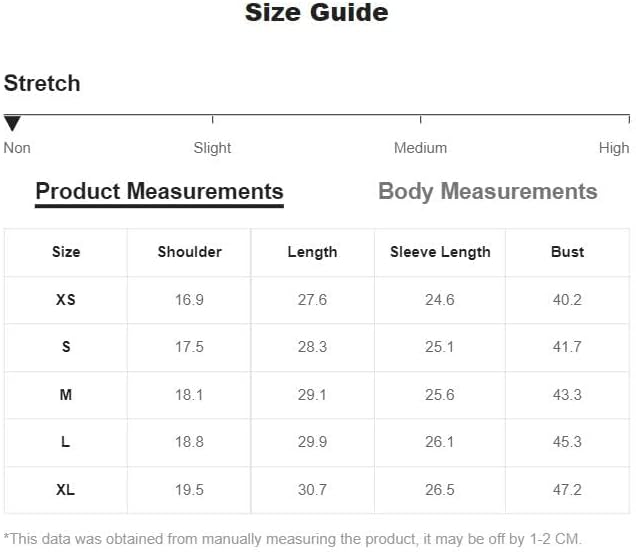Click the Shoulder column header

189,252
